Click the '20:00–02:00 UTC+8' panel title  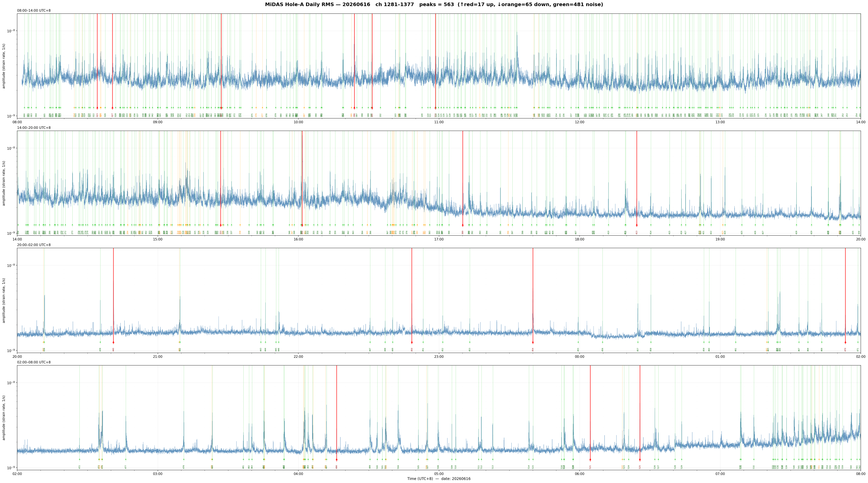tap(34, 245)
